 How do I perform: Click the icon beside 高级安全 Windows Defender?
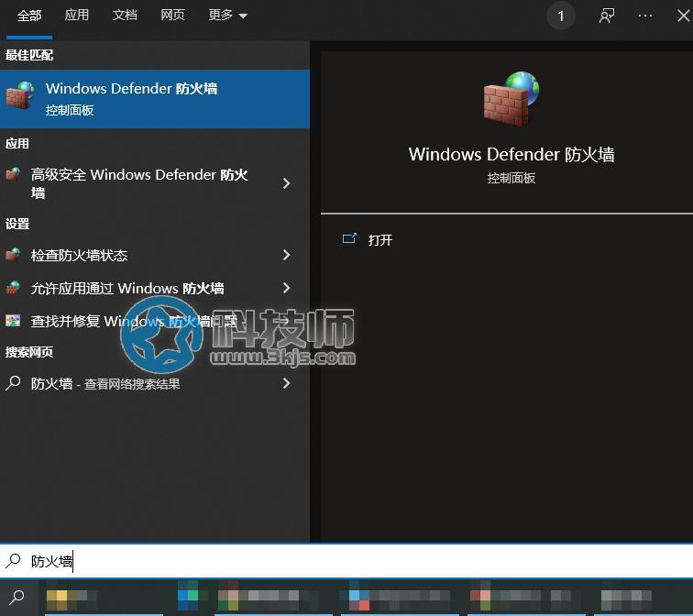[13, 174]
